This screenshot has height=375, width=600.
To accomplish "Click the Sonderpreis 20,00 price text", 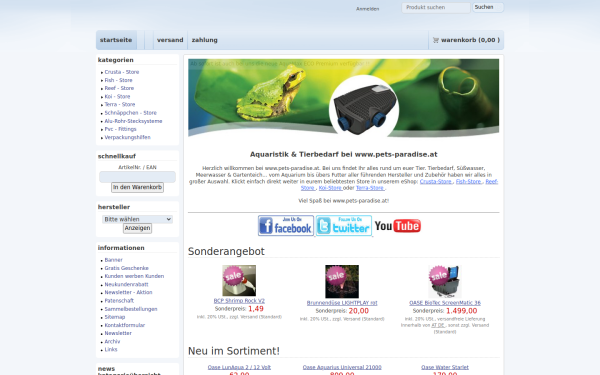I will click(342, 311).
